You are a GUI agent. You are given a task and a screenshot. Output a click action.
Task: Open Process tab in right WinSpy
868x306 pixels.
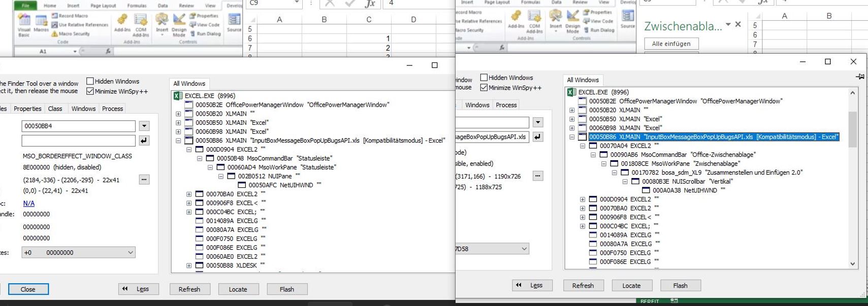506,105
